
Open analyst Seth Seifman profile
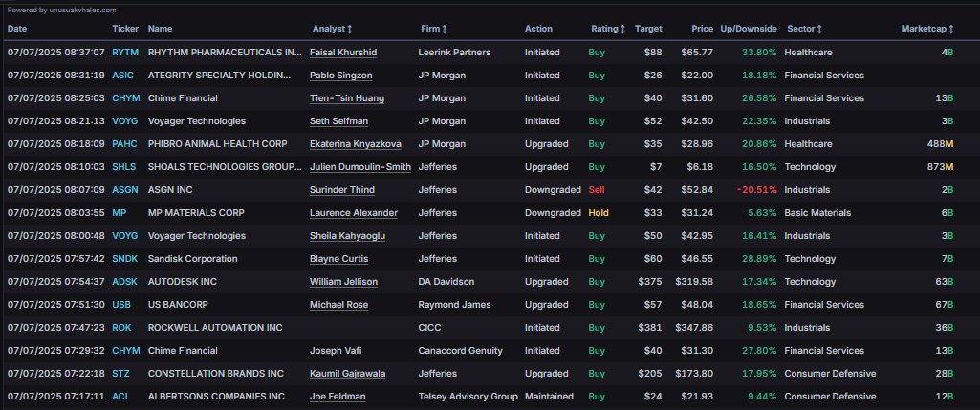coord(338,121)
